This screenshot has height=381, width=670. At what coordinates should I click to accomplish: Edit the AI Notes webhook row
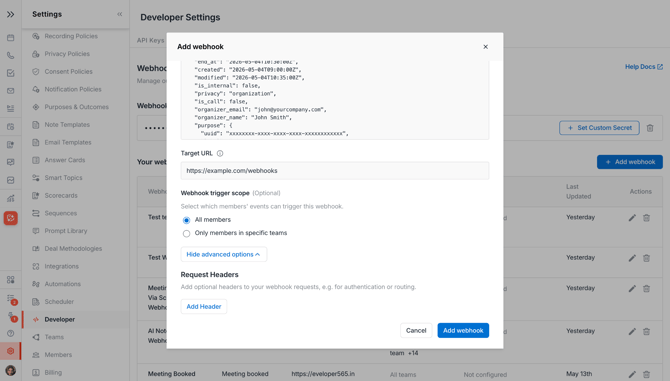(632, 332)
